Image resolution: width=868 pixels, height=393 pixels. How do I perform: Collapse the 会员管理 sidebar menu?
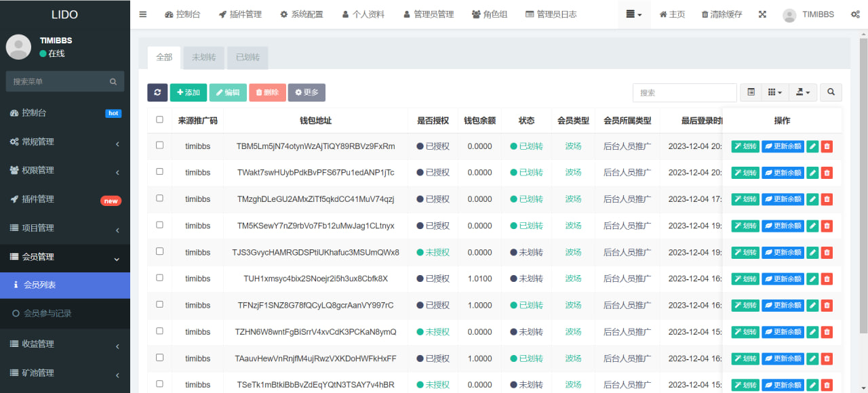65,257
